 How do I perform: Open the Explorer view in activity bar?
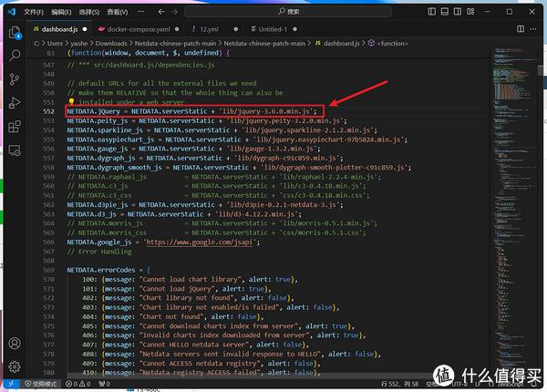tap(15, 33)
